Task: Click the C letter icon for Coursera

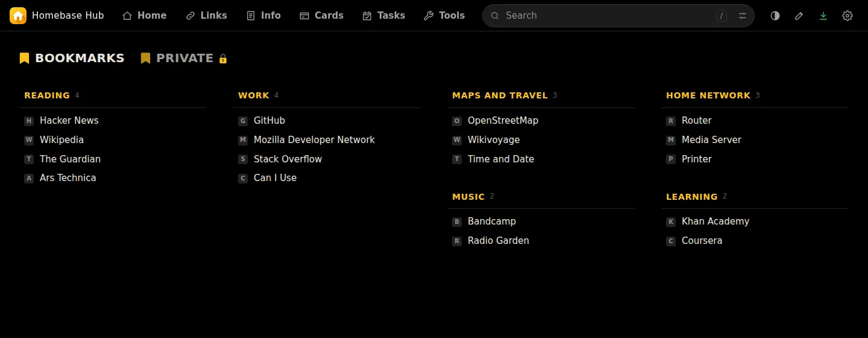Action: [671, 241]
